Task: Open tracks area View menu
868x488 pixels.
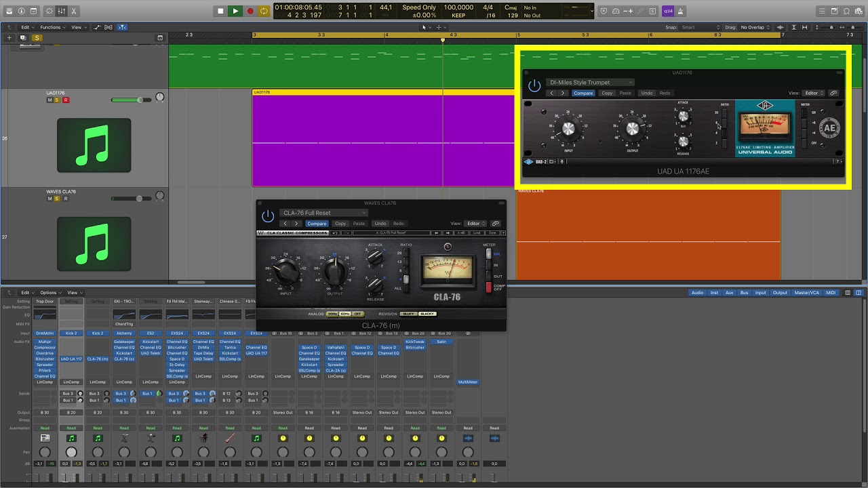Action: 77,27
